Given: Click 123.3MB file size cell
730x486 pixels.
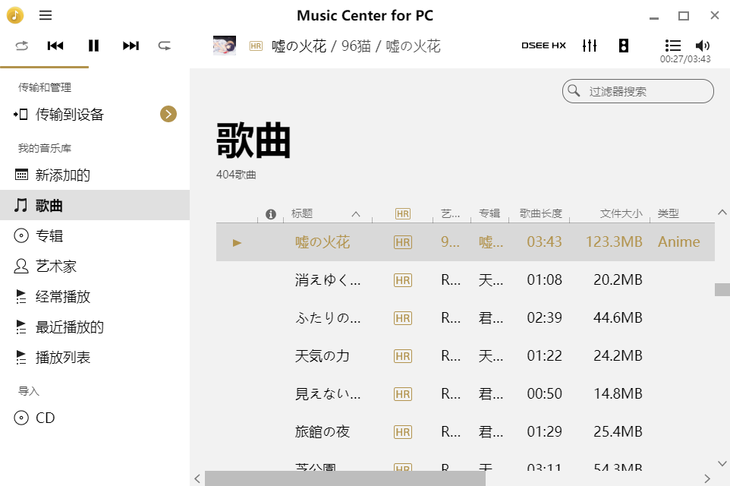Looking at the screenshot, I should pyautogui.click(x=614, y=242).
